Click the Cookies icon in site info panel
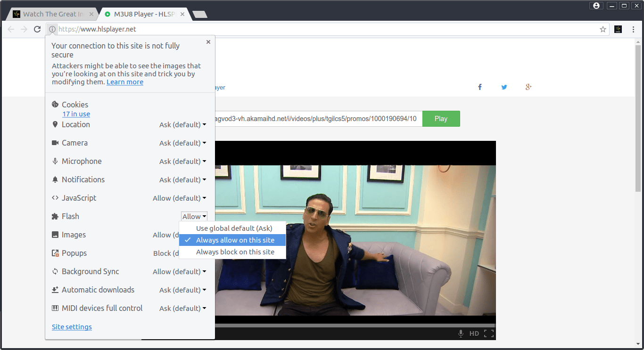The height and width of the screenshot is (350, 644). [x=55, y=105]
